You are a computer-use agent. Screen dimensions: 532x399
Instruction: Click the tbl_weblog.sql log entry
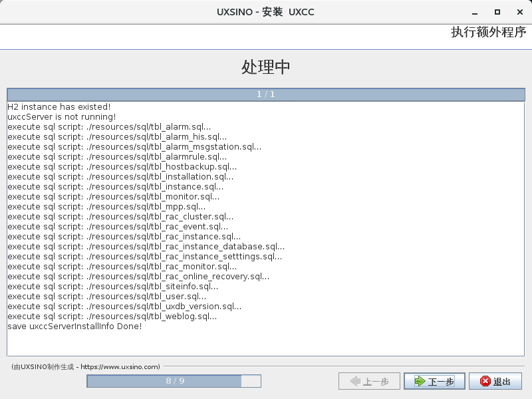click(x=112, y=317)
